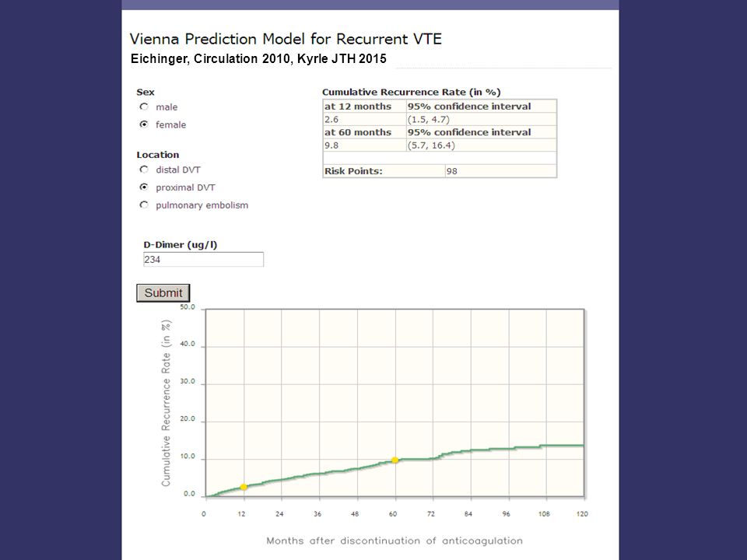Screen dimensions: 747x560
Task: Click the x-axis tick label 120
Action: pos(582,514)
